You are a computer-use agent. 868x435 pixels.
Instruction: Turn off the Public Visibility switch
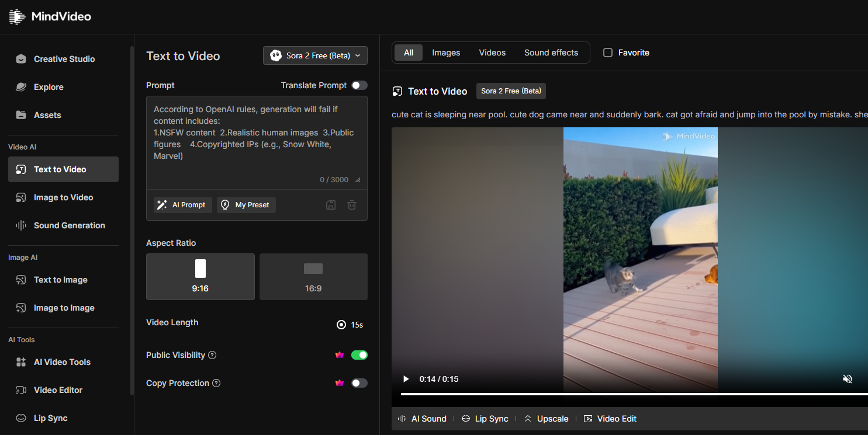pyautogui.click(x=359, y=355)
